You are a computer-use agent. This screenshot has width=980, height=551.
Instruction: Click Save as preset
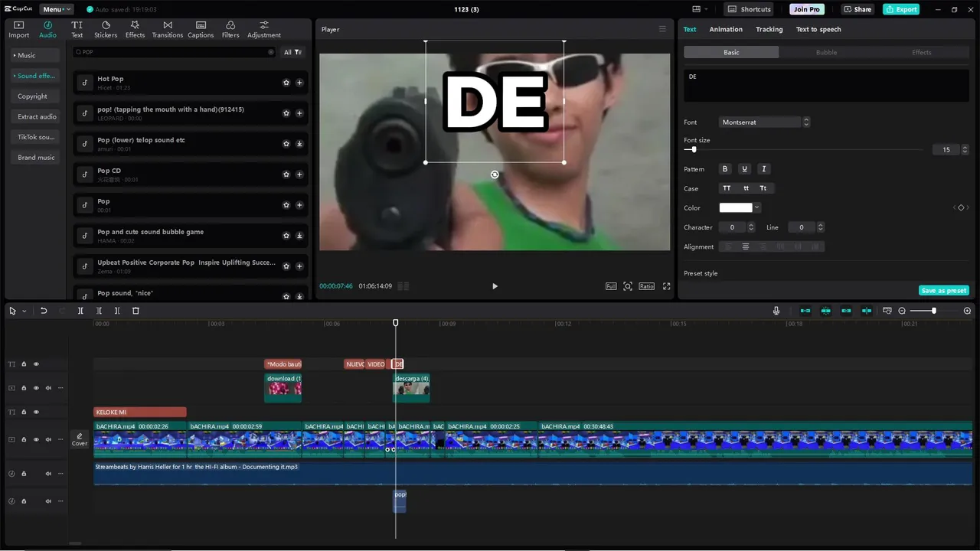[944, 291]
